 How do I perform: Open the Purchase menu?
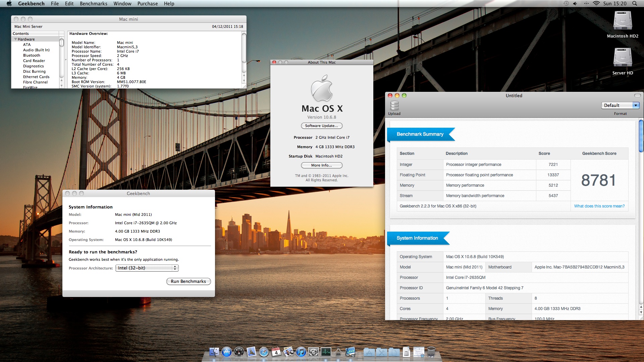[x=147, y=4]
